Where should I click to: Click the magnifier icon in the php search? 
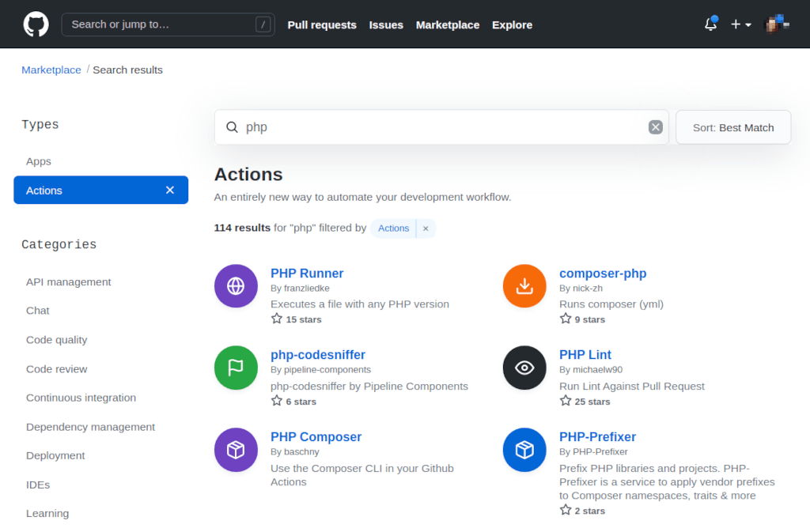232,127
